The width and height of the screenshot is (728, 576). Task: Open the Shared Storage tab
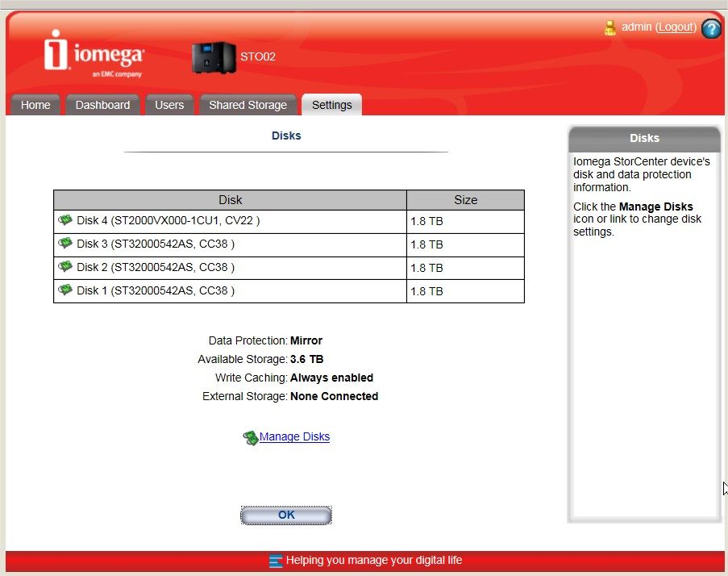248,105
